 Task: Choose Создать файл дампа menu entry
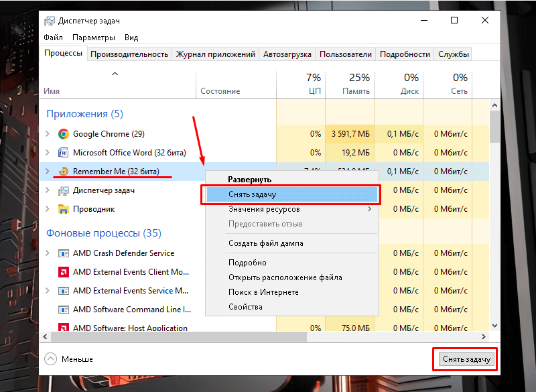click(x=265, y=243)
